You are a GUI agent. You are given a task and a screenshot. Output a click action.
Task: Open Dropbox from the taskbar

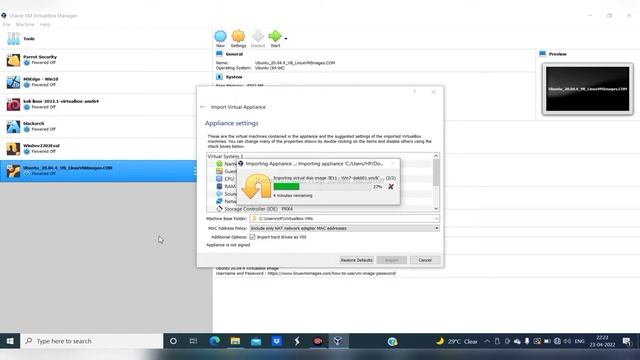[x=276, y=341]
